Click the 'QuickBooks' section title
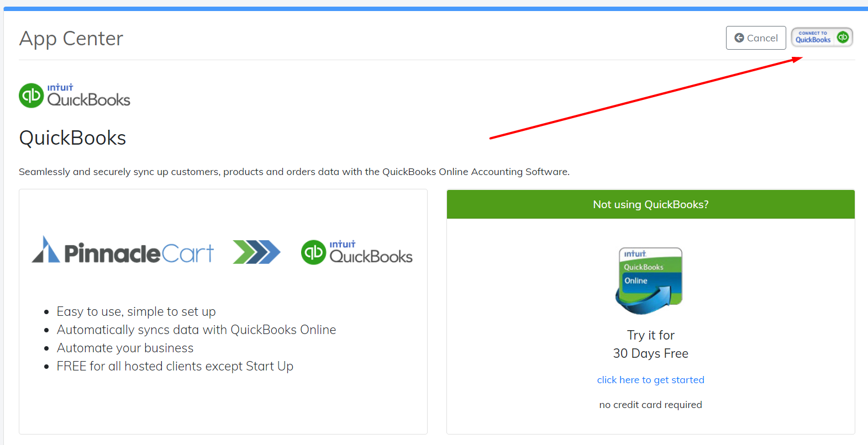The image size is (868, 445). click(x=72, y=138)
